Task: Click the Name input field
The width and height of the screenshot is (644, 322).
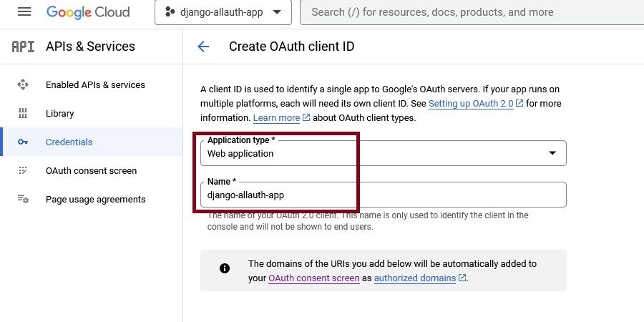Action: click(x=383, y=195)
